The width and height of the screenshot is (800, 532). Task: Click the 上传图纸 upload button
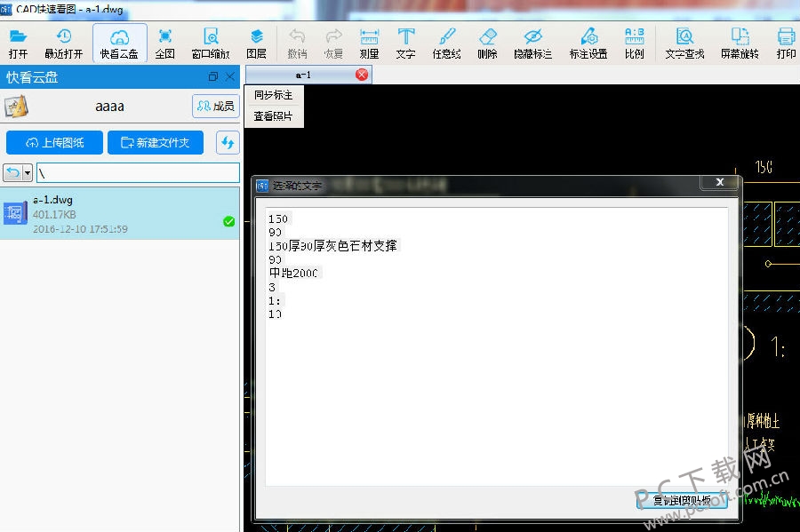(x=54, y=143)
